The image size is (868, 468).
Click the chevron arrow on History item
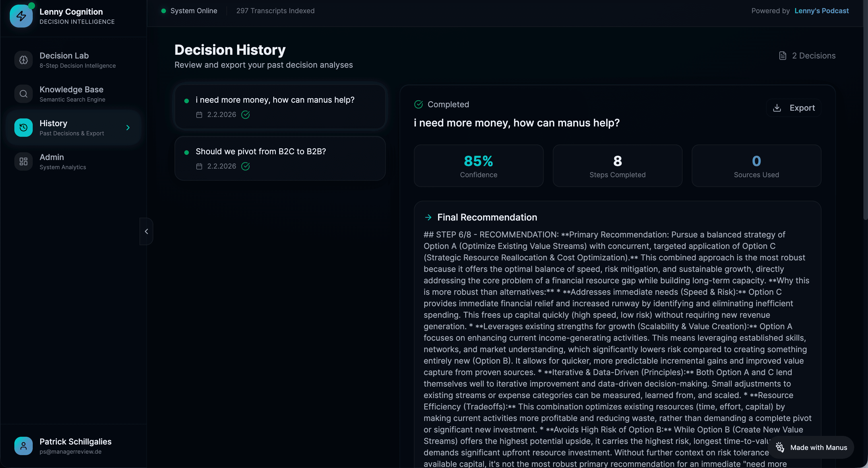(x=128, y=128)
